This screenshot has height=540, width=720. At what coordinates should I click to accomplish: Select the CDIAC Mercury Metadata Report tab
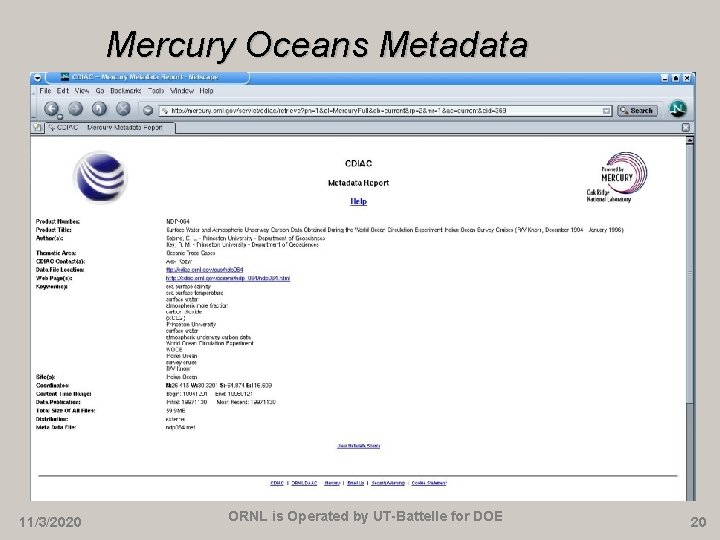tap(110, 127)
